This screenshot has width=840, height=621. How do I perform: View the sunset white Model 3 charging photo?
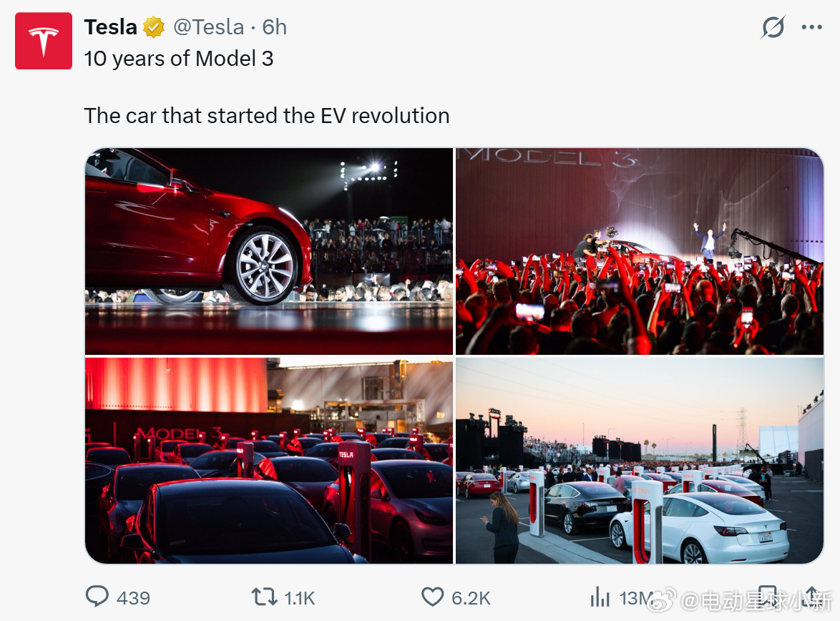640,461
